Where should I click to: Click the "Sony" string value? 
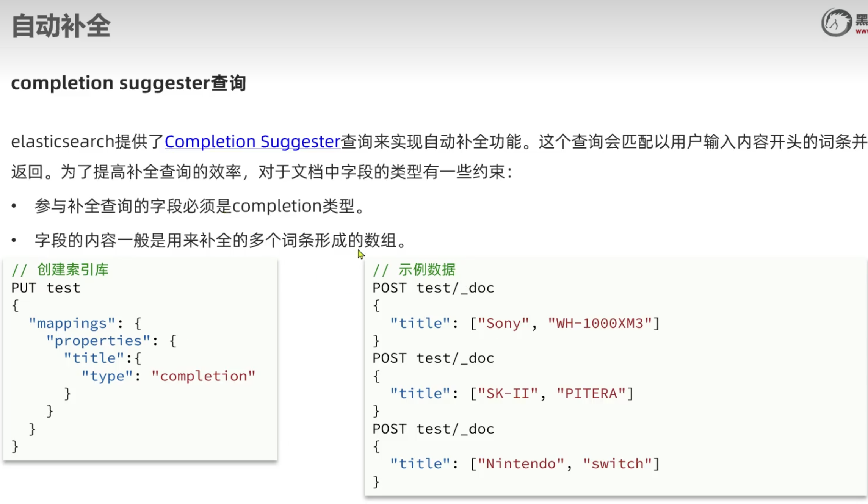pyautogui.click(x=503, y=323)
